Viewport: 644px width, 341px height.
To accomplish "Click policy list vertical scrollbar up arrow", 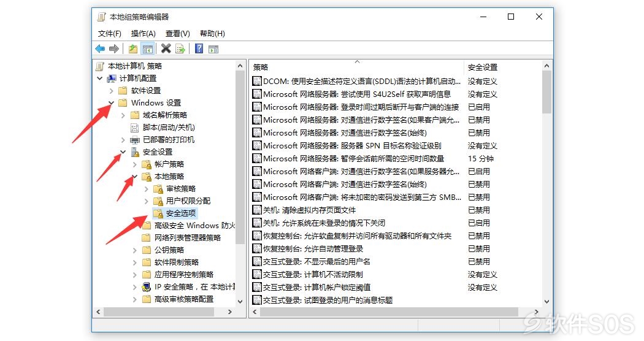I will pos(546,66).
